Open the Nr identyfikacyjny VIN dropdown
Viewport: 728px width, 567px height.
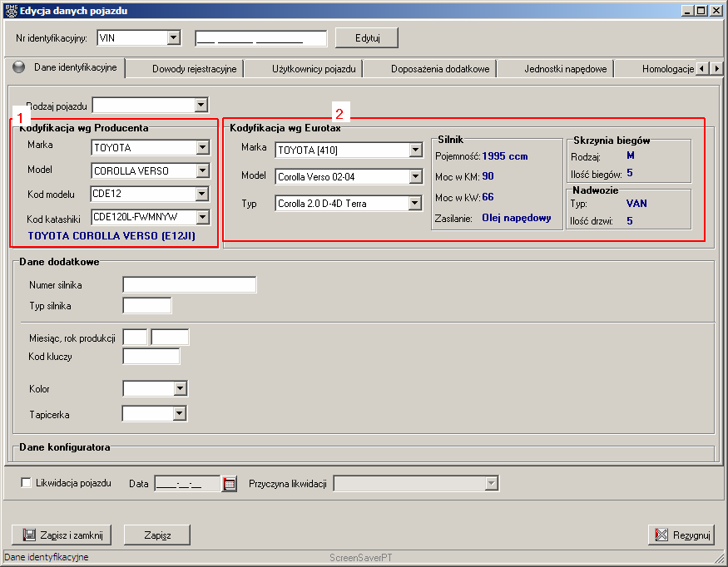[174, 37]
